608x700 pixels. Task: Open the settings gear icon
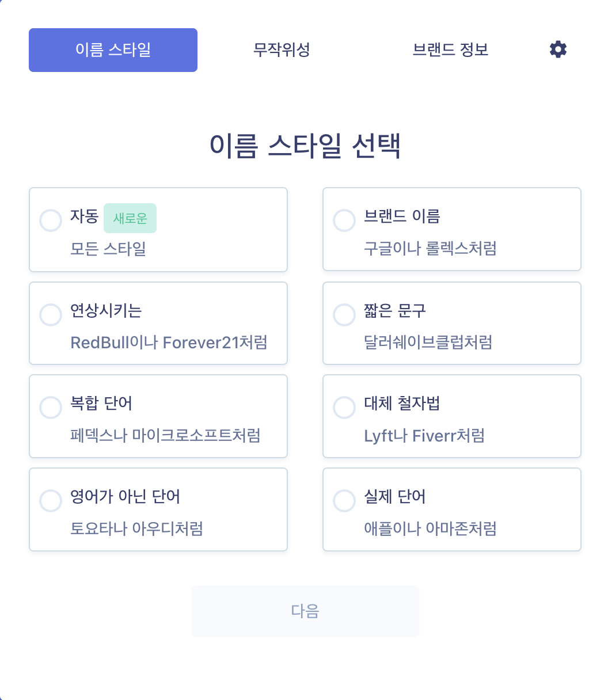(558, 50)
